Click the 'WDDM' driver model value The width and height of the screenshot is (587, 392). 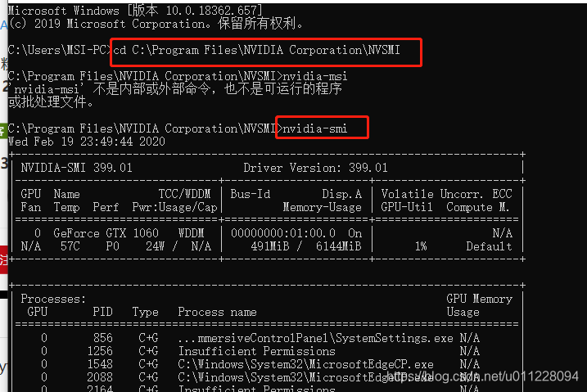[x=191, y=233]
